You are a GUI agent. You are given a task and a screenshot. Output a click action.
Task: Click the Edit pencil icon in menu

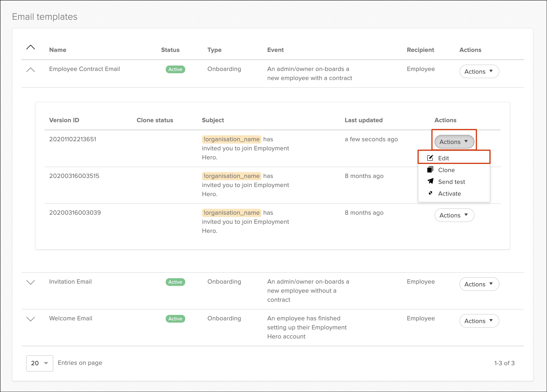[x=430, y=158]
